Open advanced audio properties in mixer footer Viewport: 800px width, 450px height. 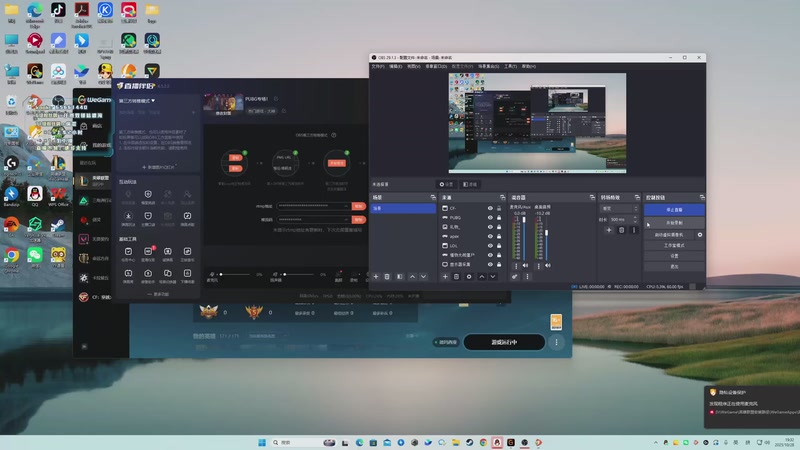515,277
